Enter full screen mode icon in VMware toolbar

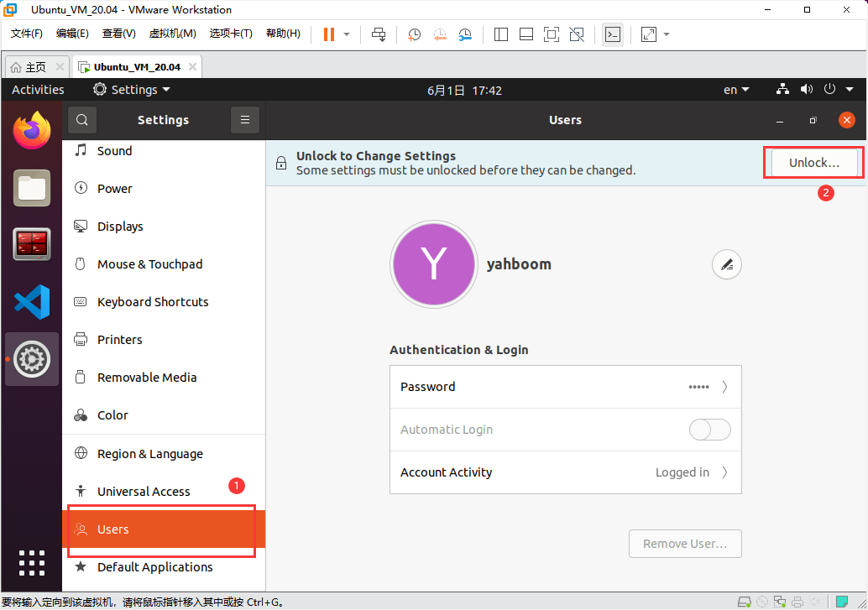coord(552,34)
